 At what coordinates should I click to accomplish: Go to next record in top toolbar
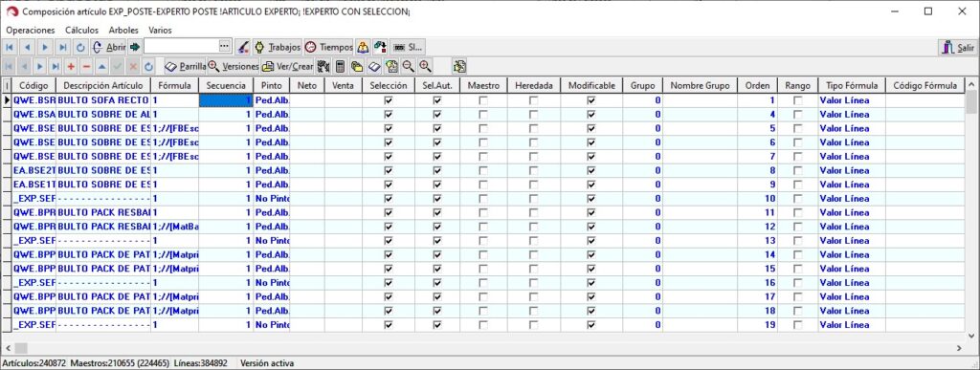tap(45, 47)
